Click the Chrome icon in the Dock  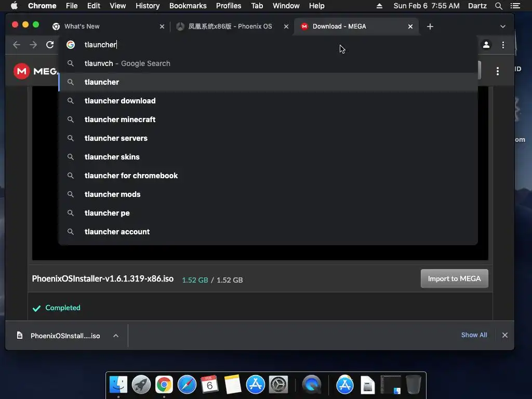point(164,385)
